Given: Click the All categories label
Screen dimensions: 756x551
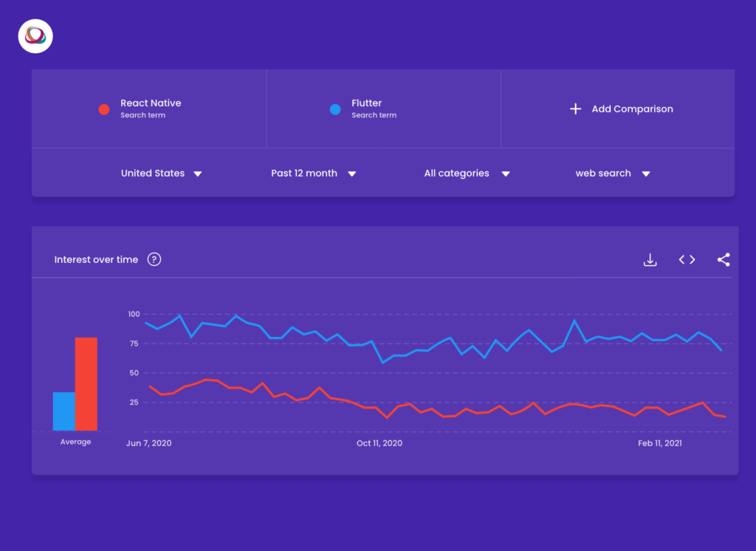Looking at the screenshot, I should point(456,174).
